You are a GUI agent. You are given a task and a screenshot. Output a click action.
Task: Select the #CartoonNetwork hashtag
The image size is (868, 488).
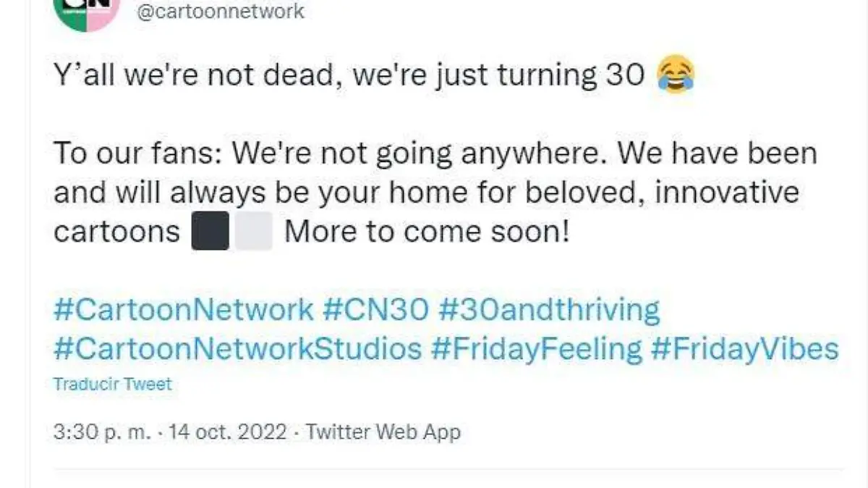[x=182, y=308]
